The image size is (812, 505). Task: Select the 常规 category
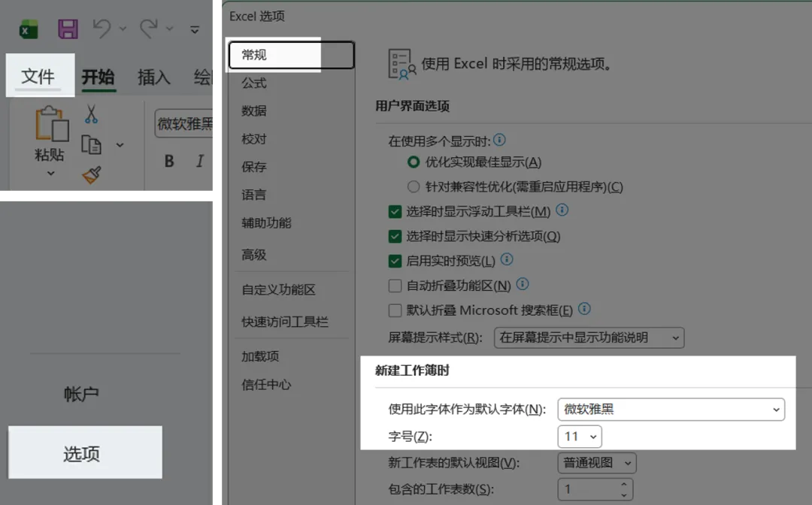pos(292,55)
